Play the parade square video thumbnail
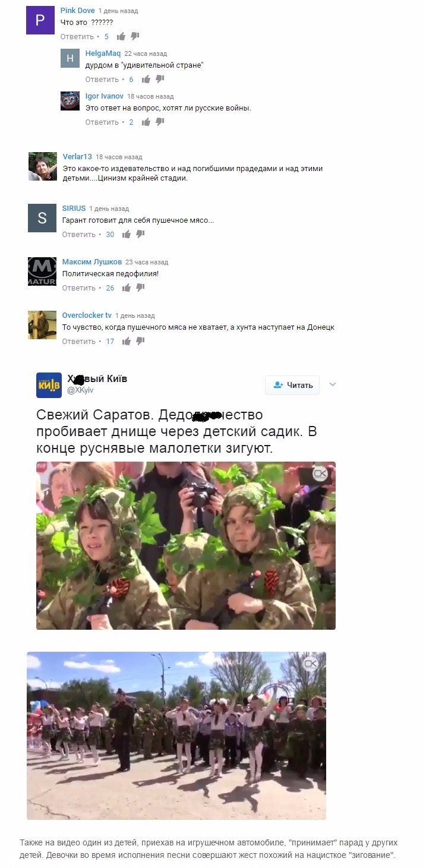 176,736
